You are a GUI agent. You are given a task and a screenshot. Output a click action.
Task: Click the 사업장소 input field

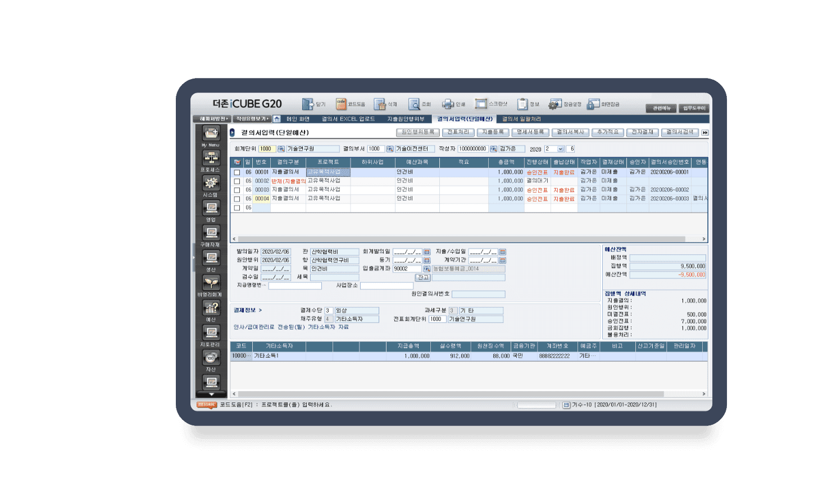pyautogui.click(x=387, y=286)
